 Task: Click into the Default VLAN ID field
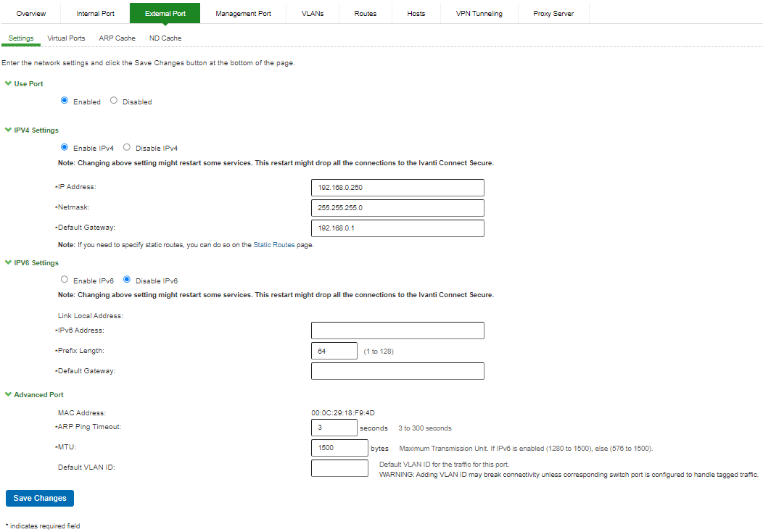click(339, 468)
